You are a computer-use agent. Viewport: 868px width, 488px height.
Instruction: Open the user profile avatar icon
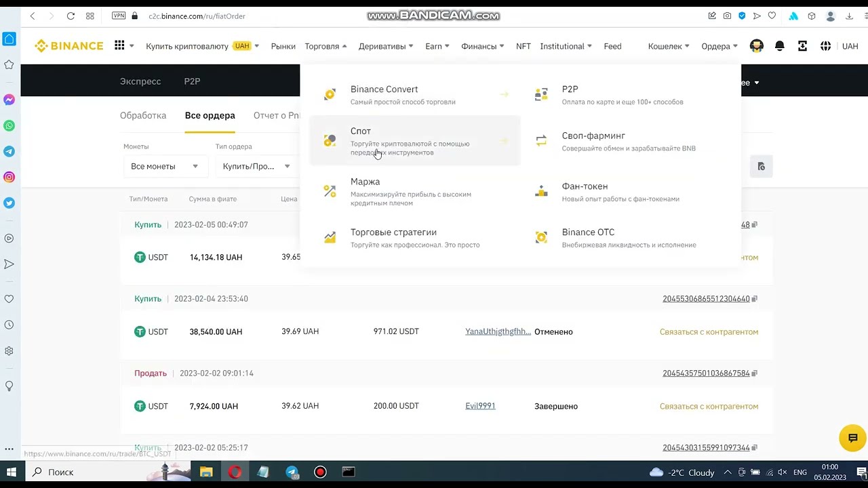(757, 46)
